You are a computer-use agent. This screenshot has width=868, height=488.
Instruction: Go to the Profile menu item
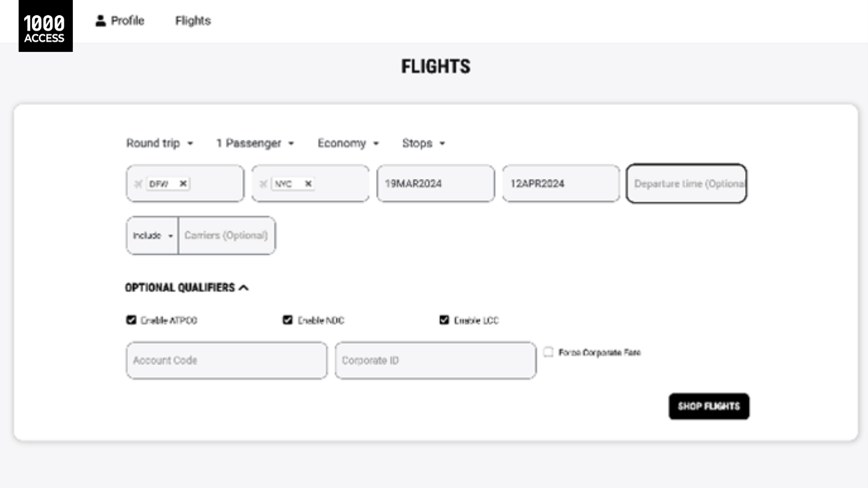120,21
